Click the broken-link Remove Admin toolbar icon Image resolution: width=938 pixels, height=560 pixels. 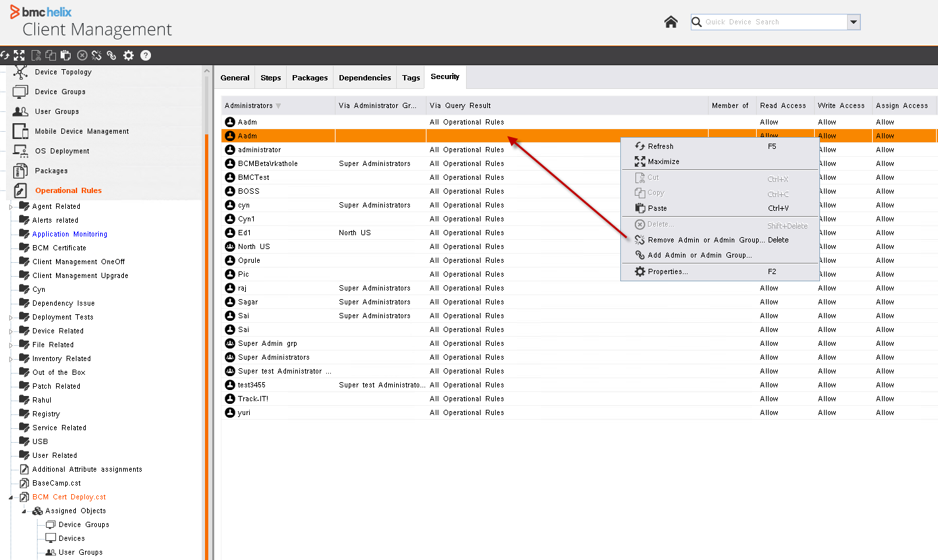pyautogui.click(x=97, y=55)
